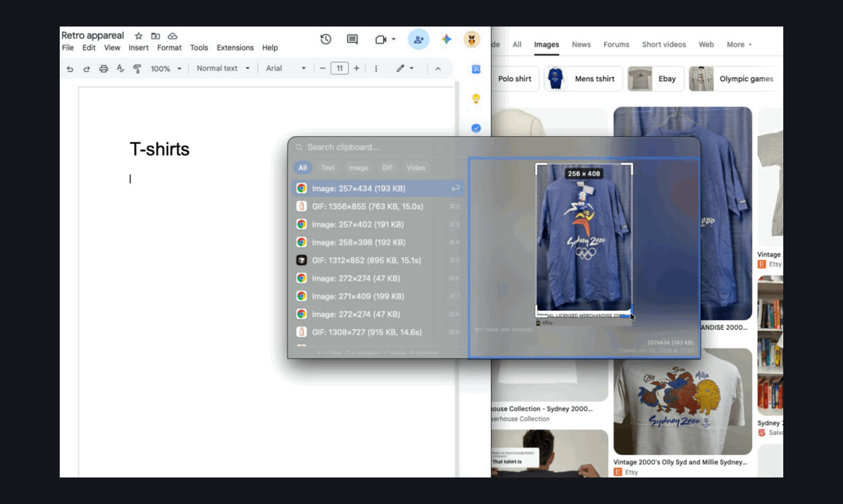Viewport: 843px width, 504px height.
Task: Open the Google account avatar
Action: [x=472, y=40]
